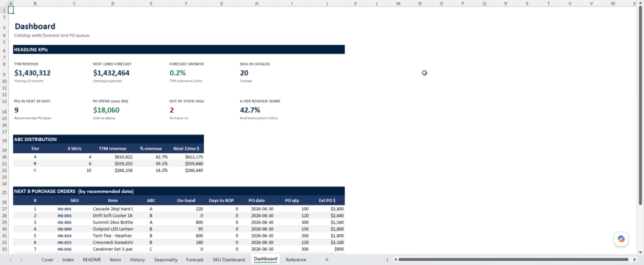Select tier A TTM revenue $610,822
Screen dimensions: 644x265
click(x=113, y=157)
